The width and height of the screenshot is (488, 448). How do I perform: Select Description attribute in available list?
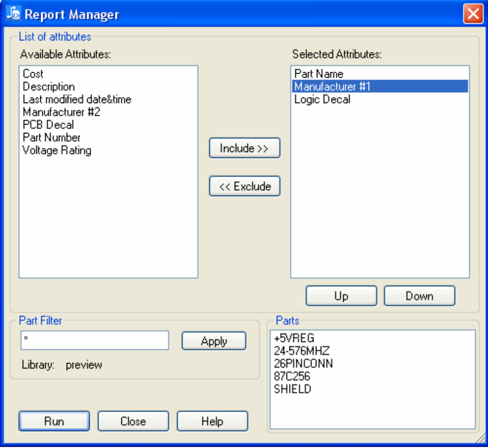pyautogui.click(x=49, y=87)
